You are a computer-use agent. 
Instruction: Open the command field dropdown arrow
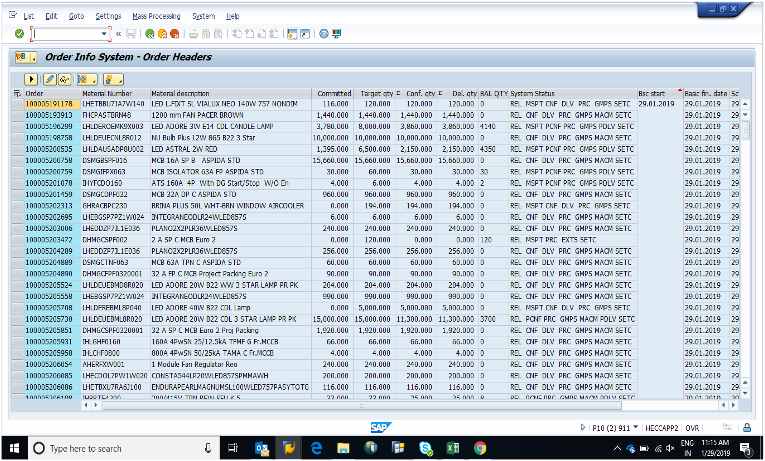(104, 34)
